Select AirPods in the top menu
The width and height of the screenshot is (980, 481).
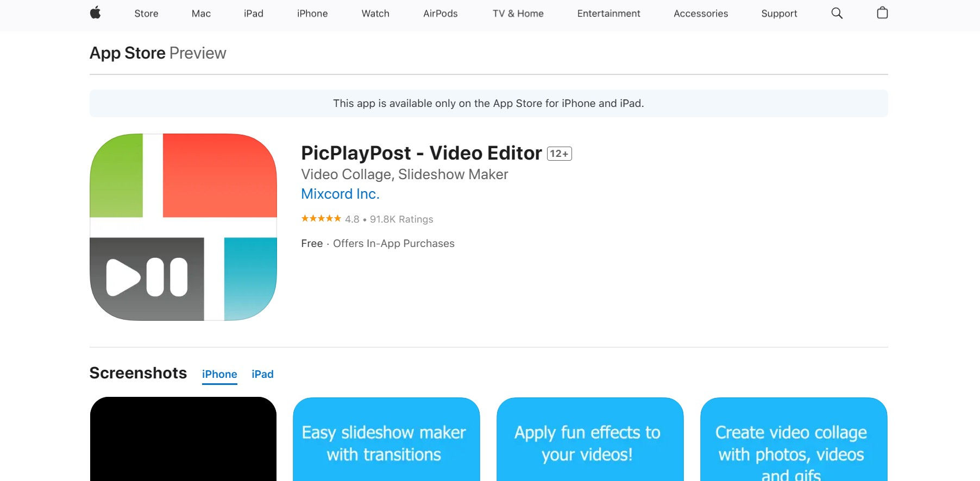point(441,14)
